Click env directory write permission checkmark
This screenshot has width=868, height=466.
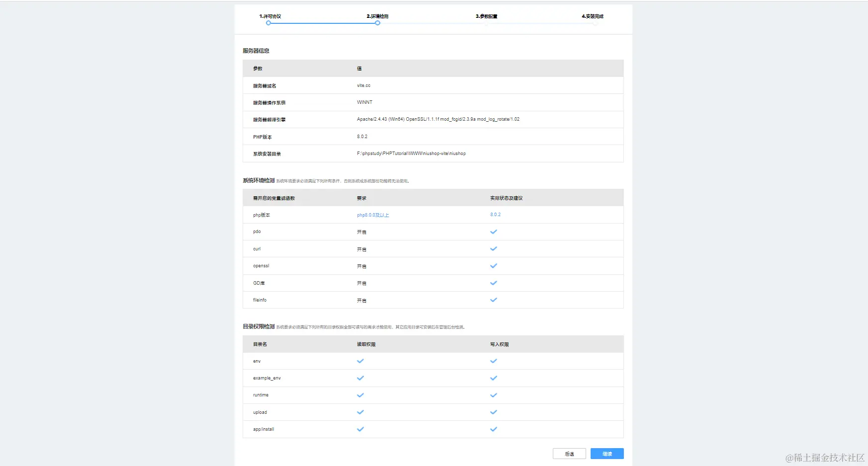pyautogui.click(x=494, y=361)
